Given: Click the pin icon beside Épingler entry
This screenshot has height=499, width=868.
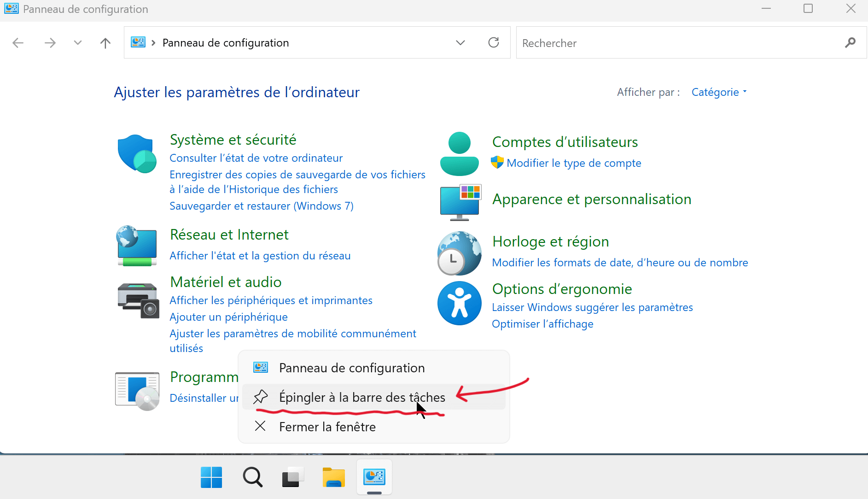Looking at the screenshot, I should pos(260,397).
